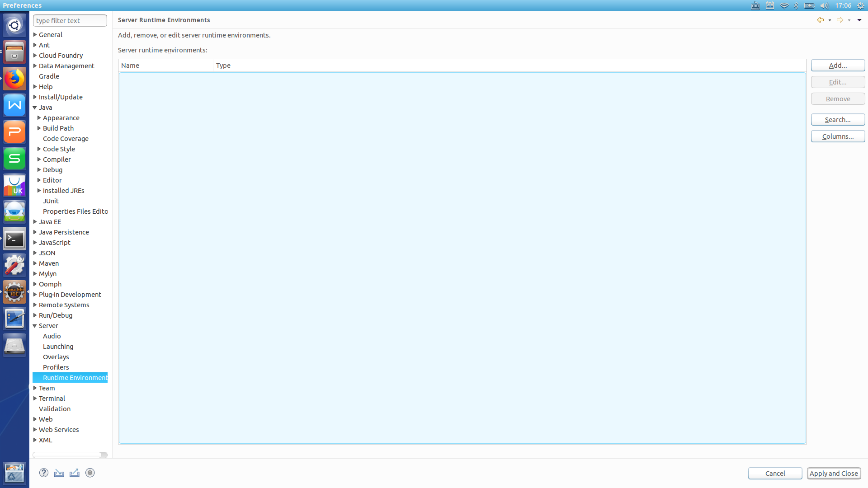Click the Apply and Close button
Viewport: 868px width, 488px height.
(834, 474)
